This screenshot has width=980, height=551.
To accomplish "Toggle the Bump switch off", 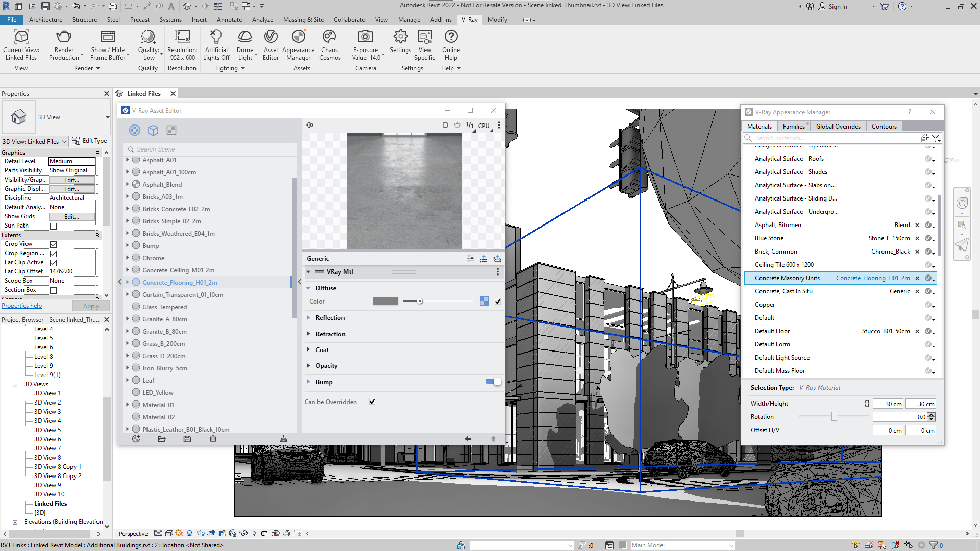I will click(x=493, y=382).
